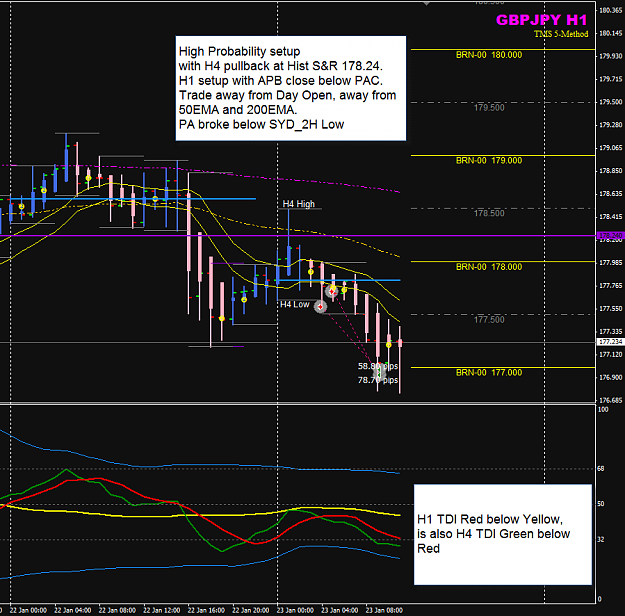Screen dimensions: 625x616
Task: Select the High Probability setup text box
Action: pyautogui.click(x=291, y=88)
